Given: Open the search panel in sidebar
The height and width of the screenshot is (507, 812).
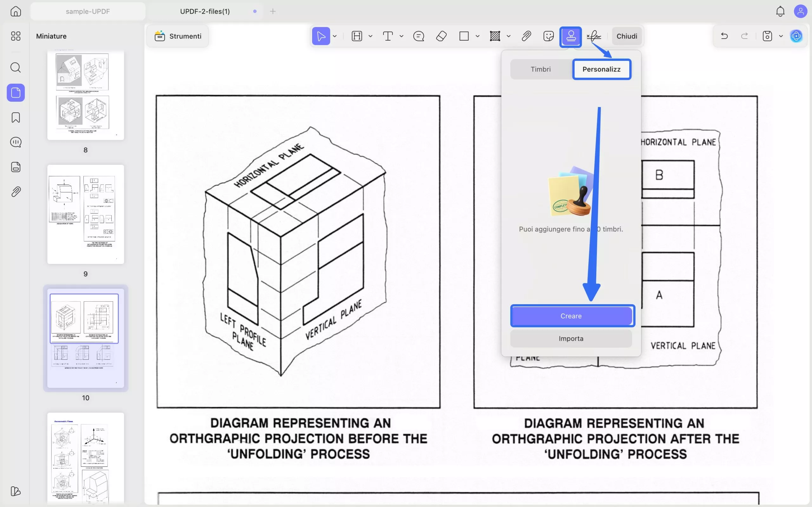Looking at the screenshot, I should tap(16, 67).
